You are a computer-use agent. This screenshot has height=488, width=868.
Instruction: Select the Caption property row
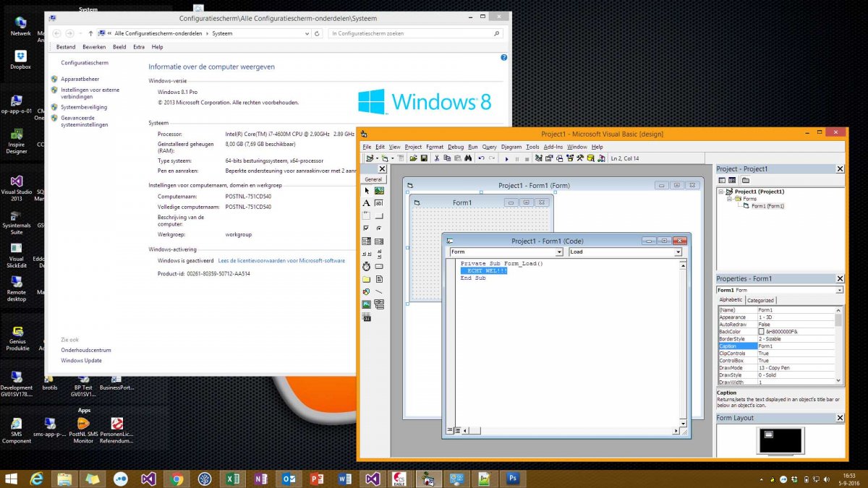tap(776, 346)
